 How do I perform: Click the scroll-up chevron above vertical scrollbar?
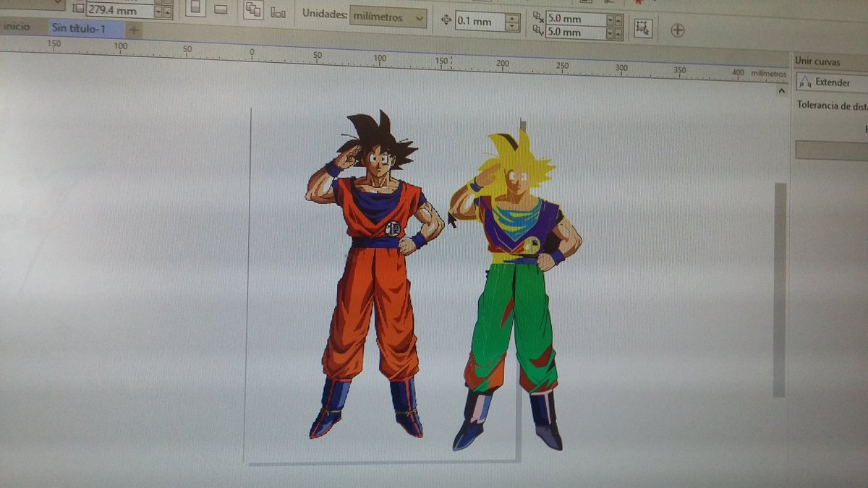(781, 93)
